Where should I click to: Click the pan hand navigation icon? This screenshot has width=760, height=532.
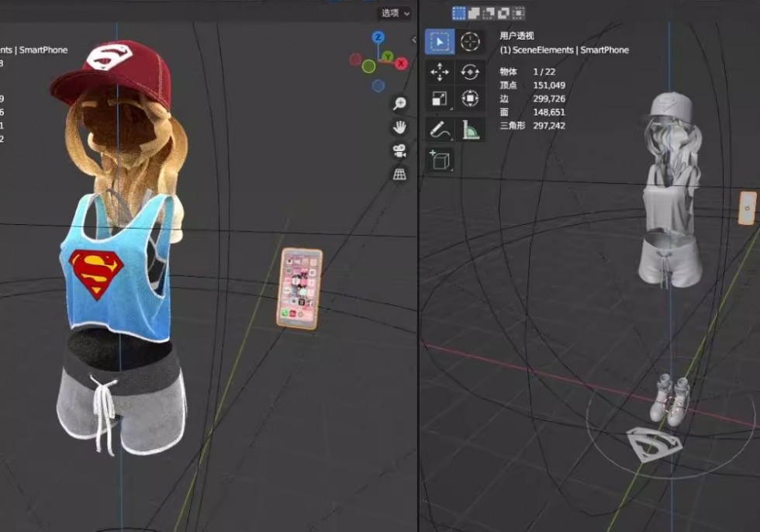tap(399, 127)
